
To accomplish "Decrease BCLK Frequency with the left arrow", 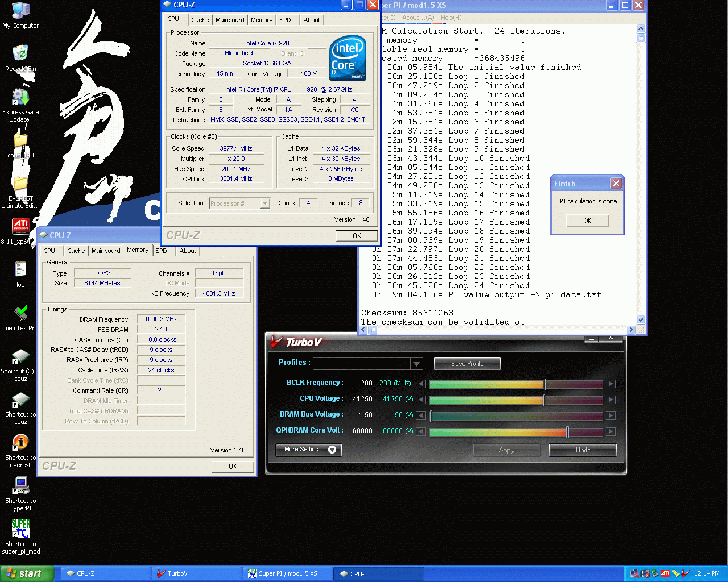I will pos(421,384).
